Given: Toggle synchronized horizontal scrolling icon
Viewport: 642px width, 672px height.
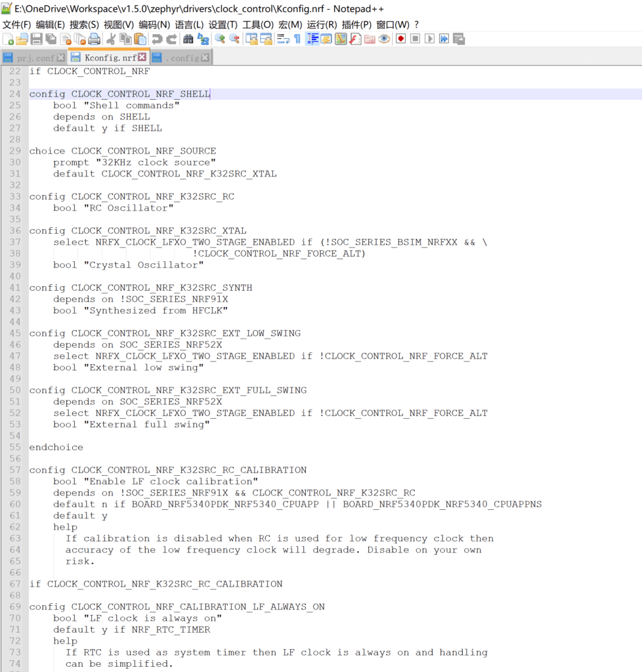Looking at the screenshot, I should (266, 39).
